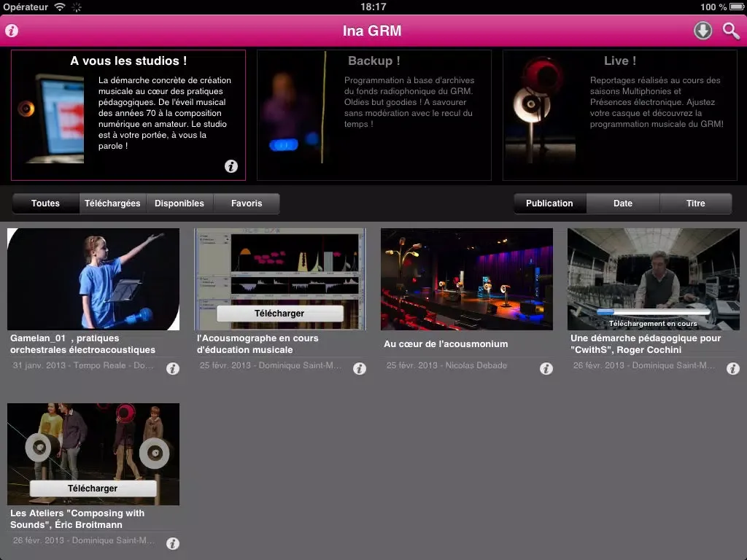Viewport: 747px width, 560px height.
Task: Tap the search magnifier icon
Action: pyautogui.click(x=731, y=31)
